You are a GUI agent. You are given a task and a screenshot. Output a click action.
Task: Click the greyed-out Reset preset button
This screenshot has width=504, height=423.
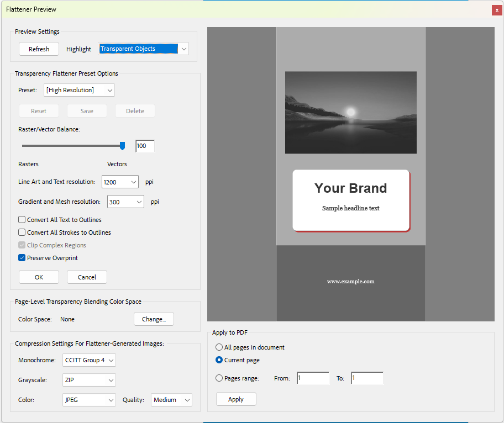[x=39, y=111]
